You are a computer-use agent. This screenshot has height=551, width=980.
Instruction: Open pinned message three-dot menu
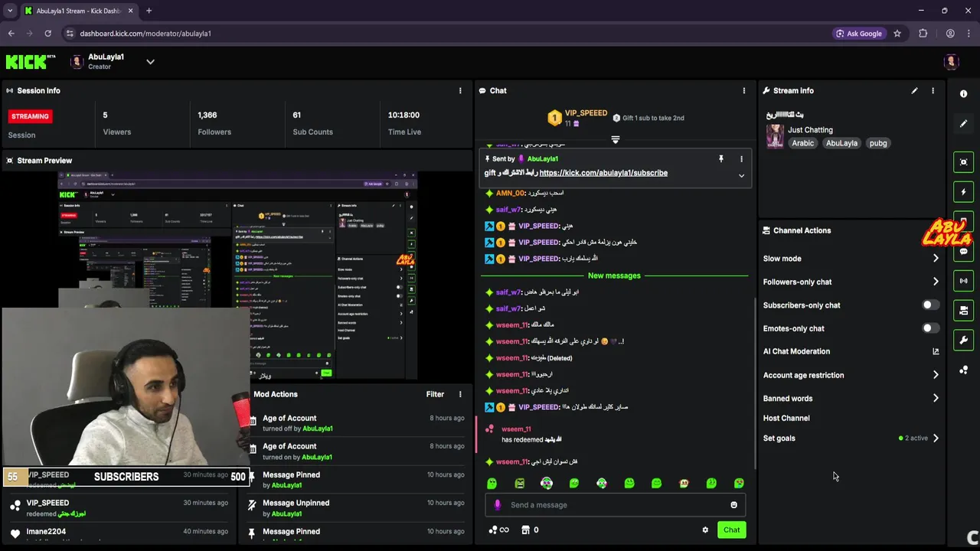(x=741, y=158)
